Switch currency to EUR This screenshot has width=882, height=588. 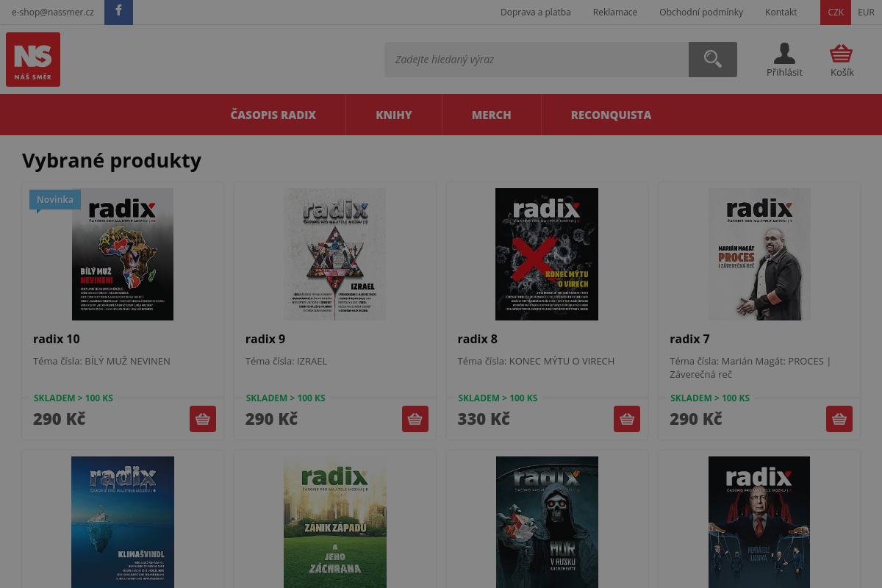pyautogui.click(x=866, y=12)
